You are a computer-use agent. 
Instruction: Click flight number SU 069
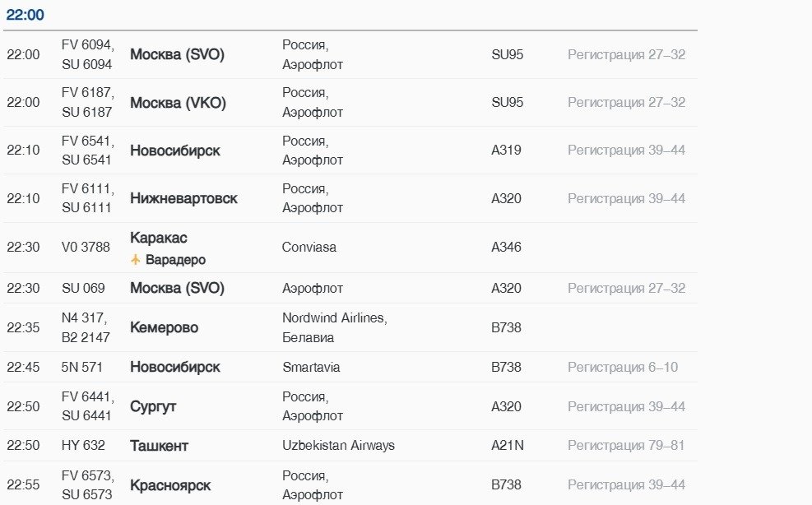pos(83,289)
